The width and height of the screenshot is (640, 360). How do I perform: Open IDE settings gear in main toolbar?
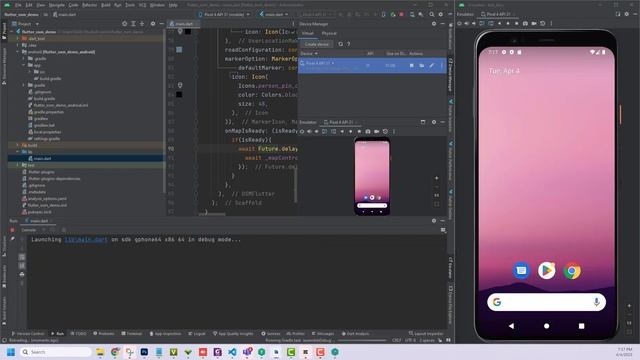click(x=441, y=14)
